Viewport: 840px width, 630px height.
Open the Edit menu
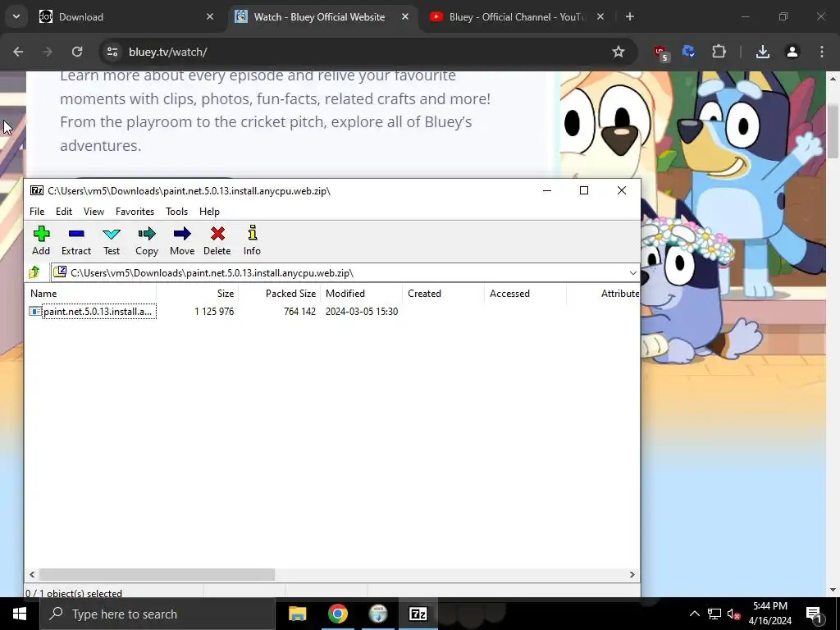point(64,212)
